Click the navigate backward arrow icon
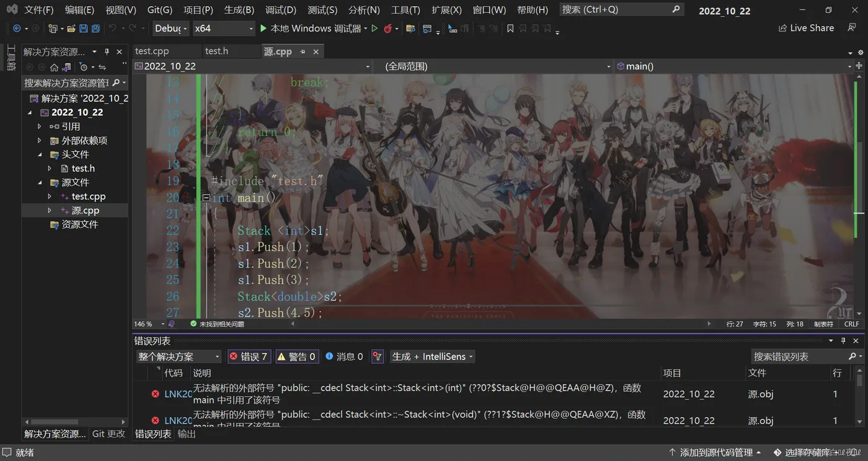This screenshot has height=461, width=868. click(x=17, y=29)
